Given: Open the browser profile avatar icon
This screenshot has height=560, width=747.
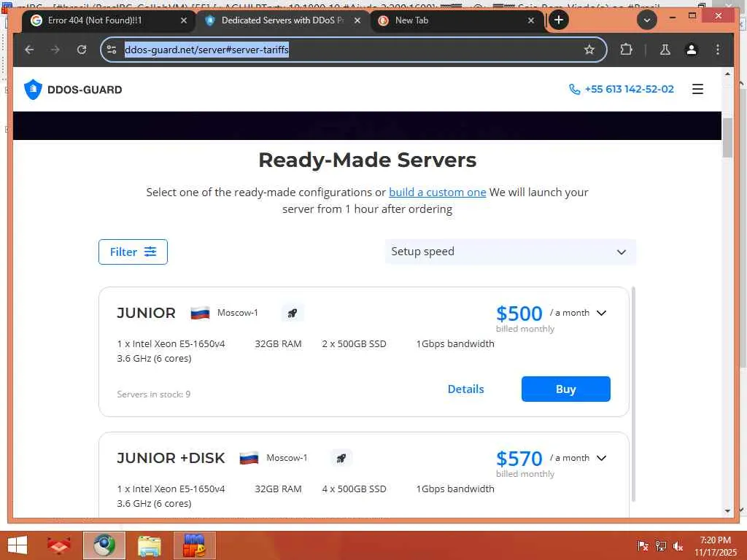Looking at the screenshot, I should point(692,50).
